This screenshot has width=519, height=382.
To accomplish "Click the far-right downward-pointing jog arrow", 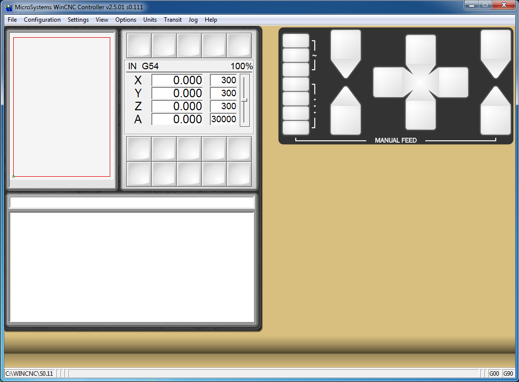I will (495, 54).
